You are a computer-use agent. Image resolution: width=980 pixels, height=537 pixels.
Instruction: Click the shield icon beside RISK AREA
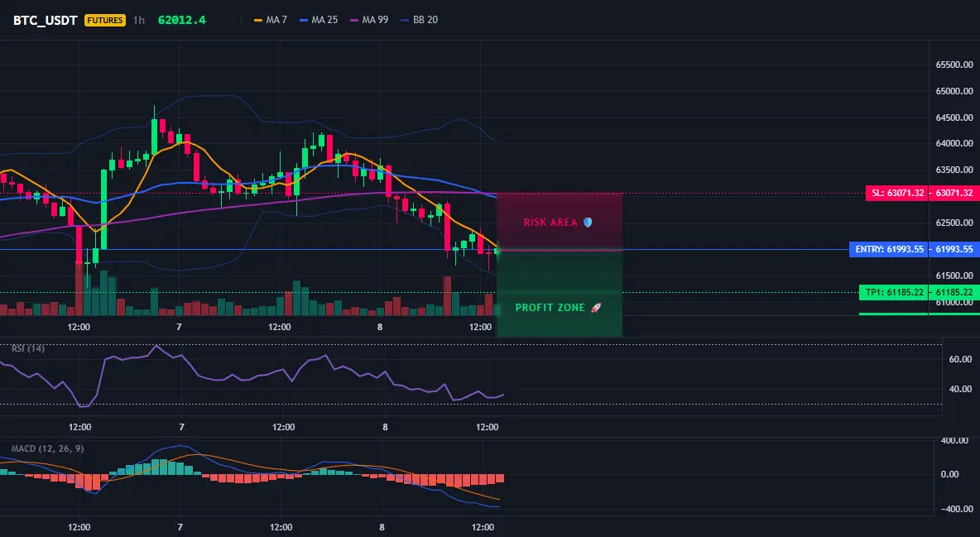coord(588,222)
